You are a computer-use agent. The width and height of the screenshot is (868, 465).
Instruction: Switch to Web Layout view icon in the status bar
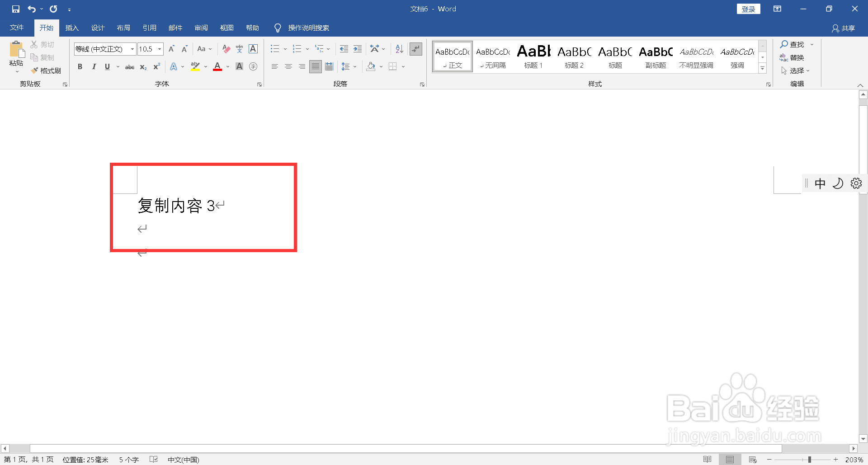(x=753, y=460)
